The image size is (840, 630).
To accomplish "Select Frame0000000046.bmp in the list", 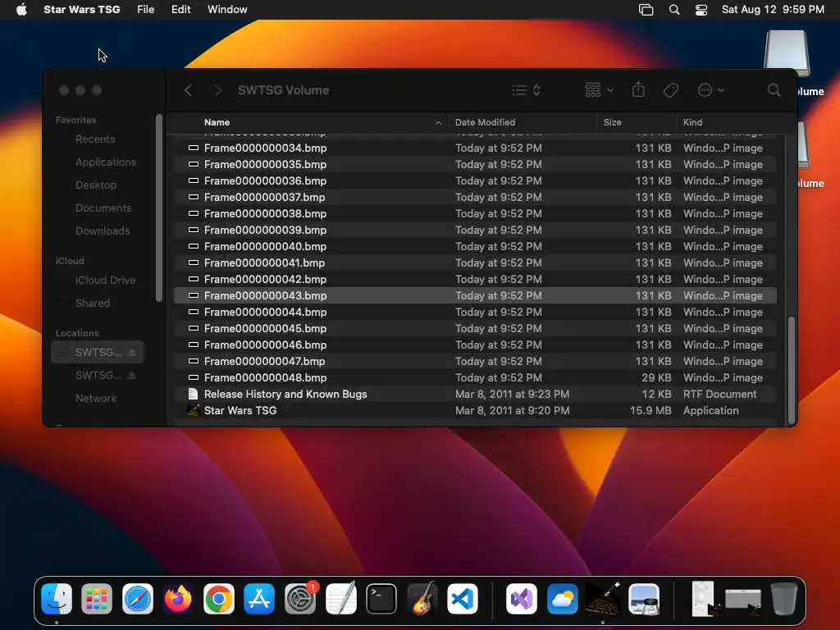I will [x=475, y=345].
